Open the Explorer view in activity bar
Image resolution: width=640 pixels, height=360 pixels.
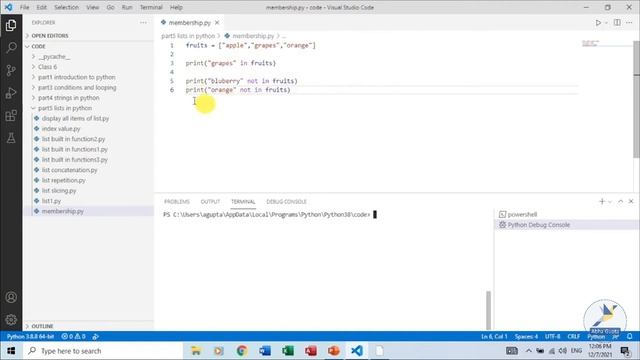(11, 25)
